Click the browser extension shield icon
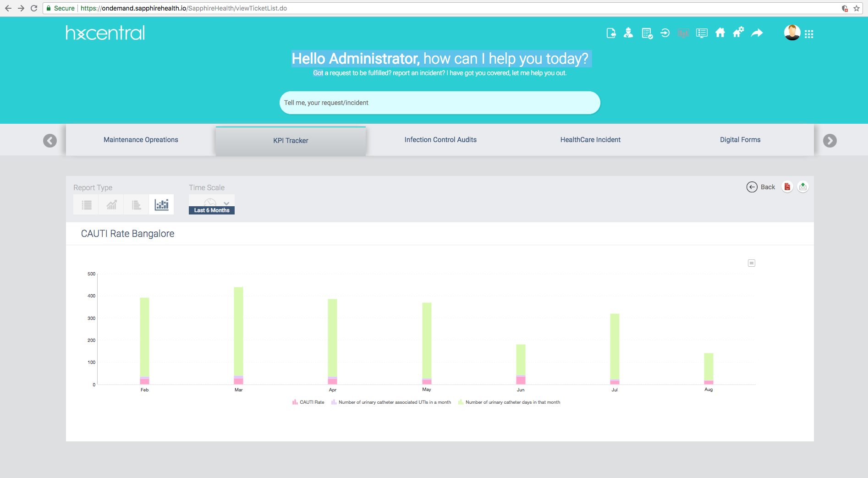The height and width of the screenshot is (478, 868). click(845, 8)
